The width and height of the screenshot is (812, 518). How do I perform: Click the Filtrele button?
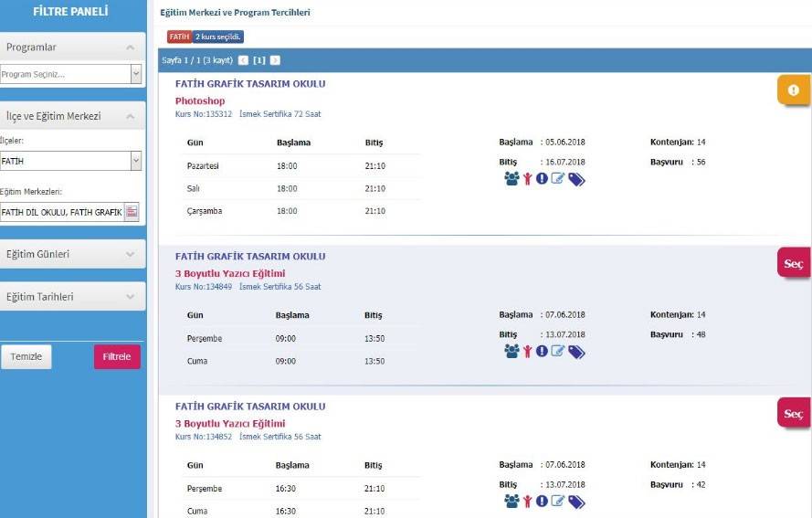pos(117,357)
